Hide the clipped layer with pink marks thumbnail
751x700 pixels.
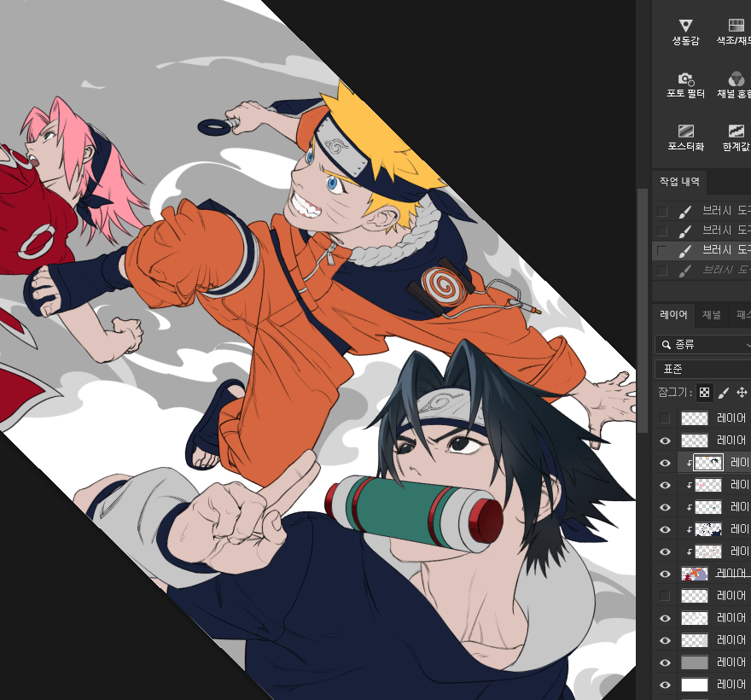pos(665,485)
